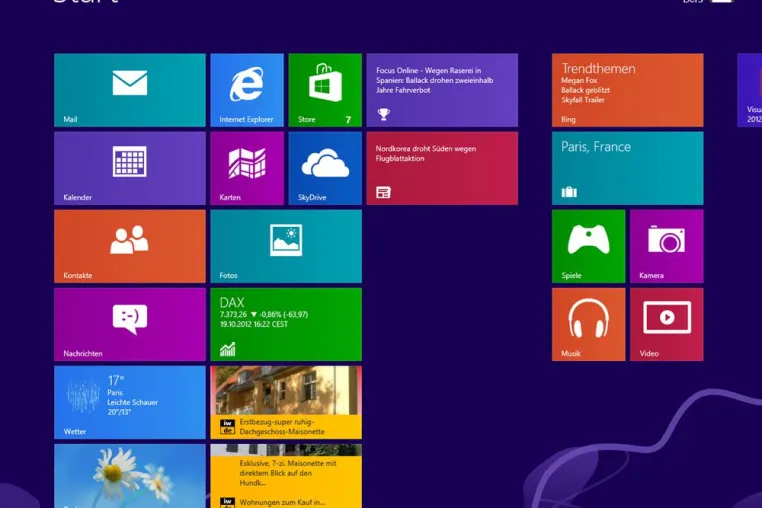Open the Mail tile

coord(130,90)
